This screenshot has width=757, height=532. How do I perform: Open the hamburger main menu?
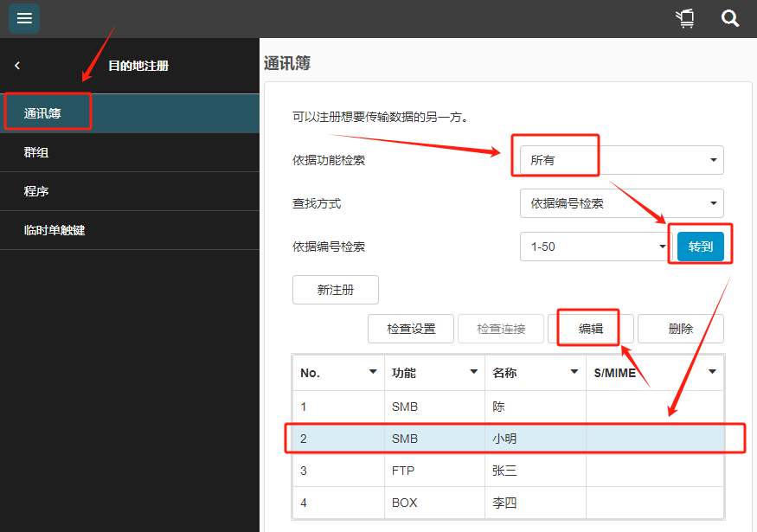pos(24,18)
